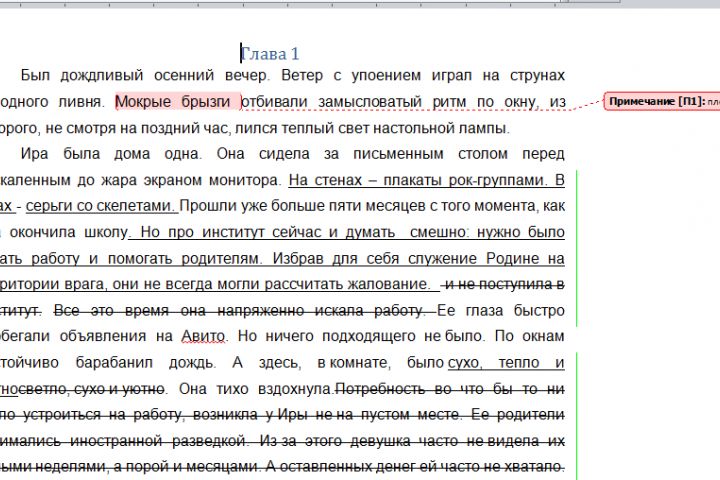Viewport: 720px width, 480px height.
Task: Click the misspelled word Авито
Action: coord(203,337)
